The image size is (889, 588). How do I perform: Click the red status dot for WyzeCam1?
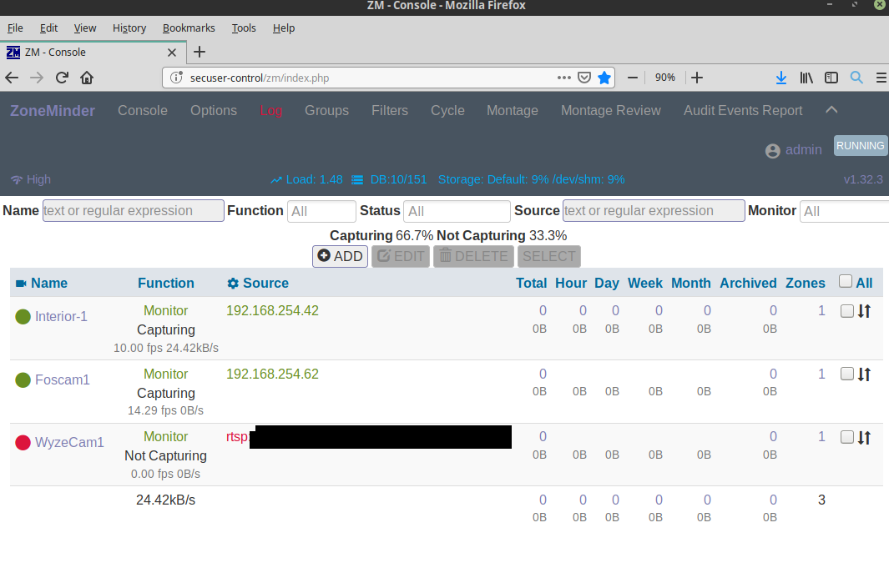(23, 443)
